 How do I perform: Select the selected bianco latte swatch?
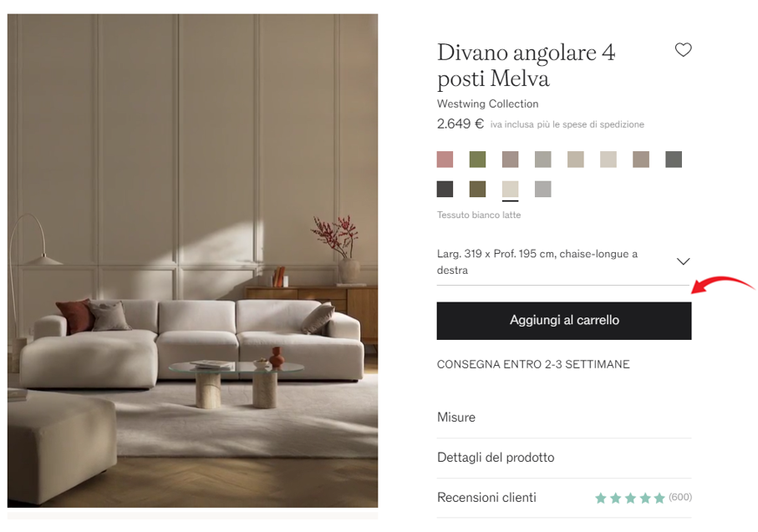[510, 189]
